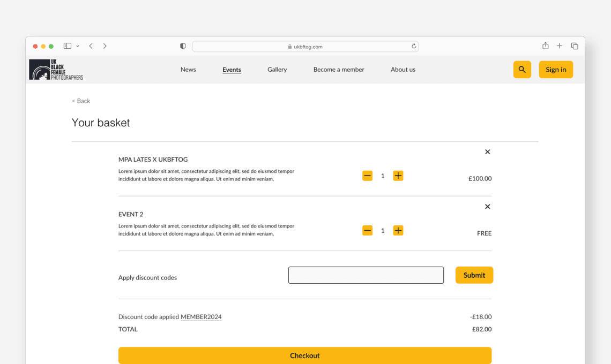This screenshot has width=611, height=364.
Task: Increase quantity of MPA LATES X UKBFTOG
Action: tap(398, 176)
